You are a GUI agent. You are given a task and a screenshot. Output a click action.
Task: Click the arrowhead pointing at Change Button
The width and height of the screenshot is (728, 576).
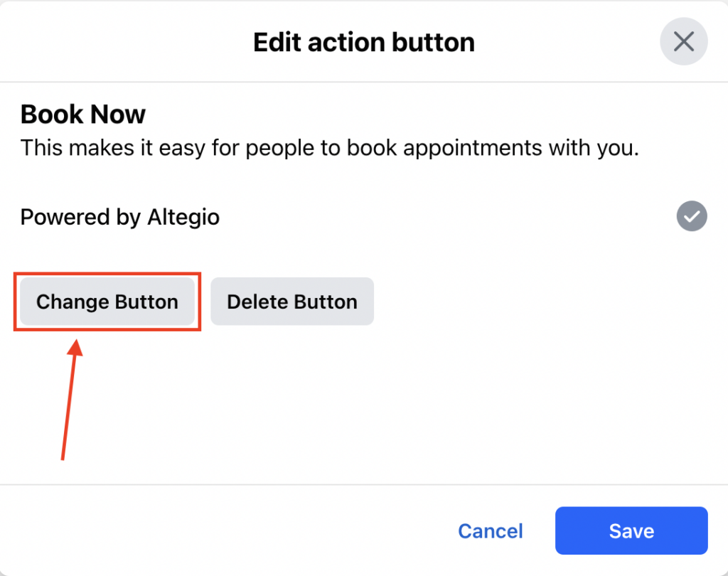click(x=76, y=348)
